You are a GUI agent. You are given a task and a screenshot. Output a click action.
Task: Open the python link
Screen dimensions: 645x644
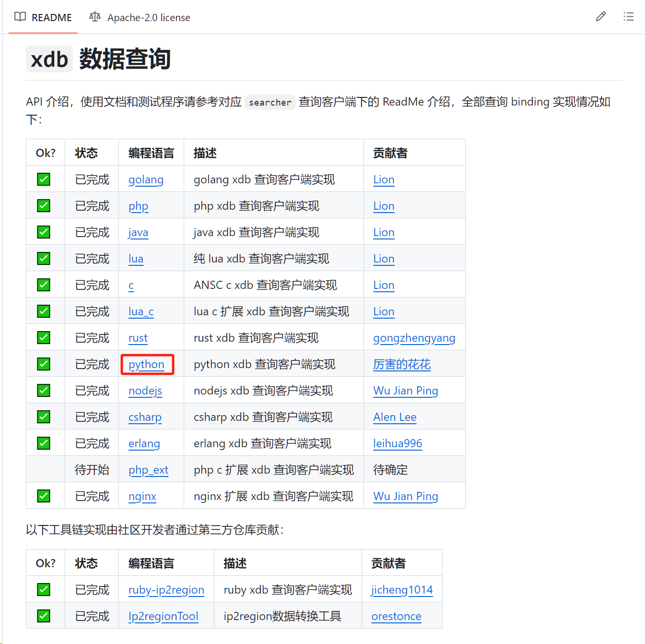click(146, 364)
